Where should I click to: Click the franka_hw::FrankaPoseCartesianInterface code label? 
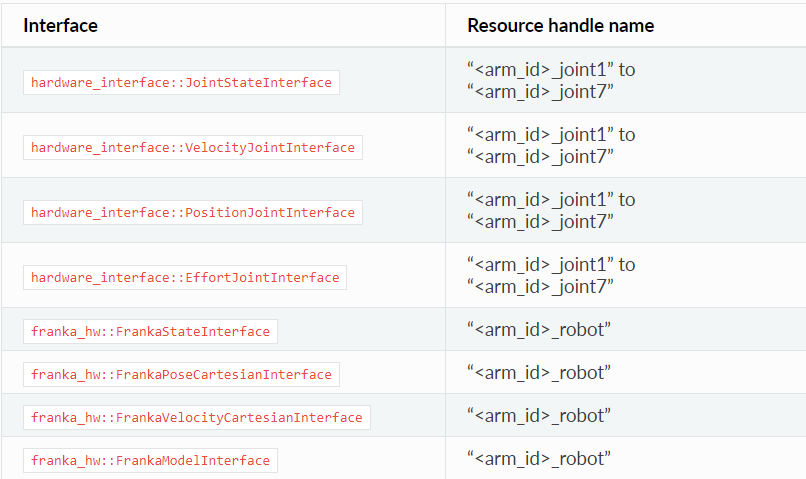click(x=181, y=375)
